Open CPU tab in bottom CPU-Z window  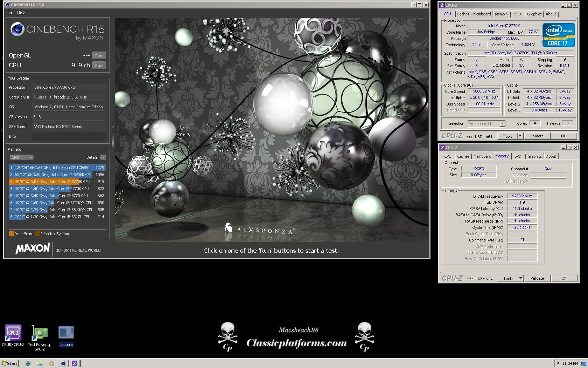click(x=448, y=156)
